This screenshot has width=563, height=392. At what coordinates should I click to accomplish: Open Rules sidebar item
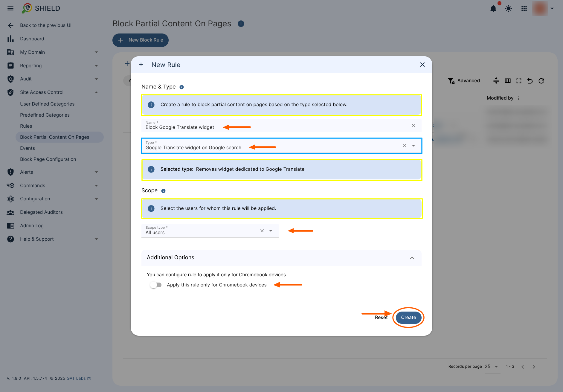26,126
